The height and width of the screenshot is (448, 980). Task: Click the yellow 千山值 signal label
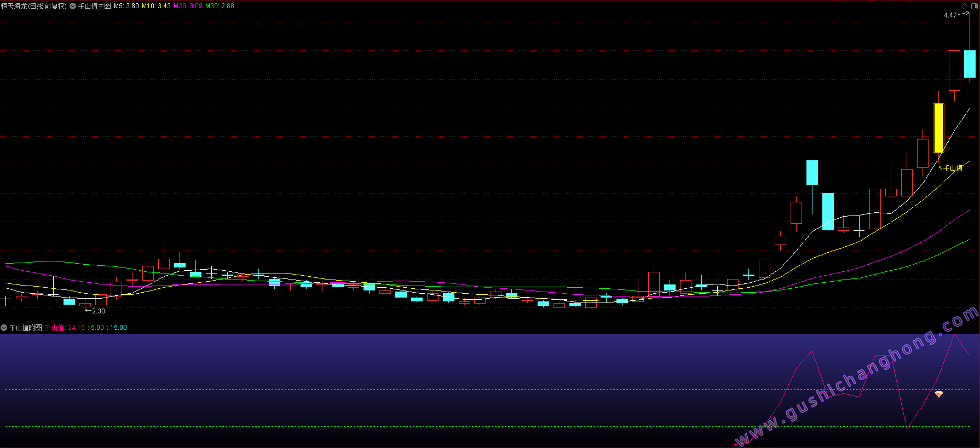click(953, 168)
